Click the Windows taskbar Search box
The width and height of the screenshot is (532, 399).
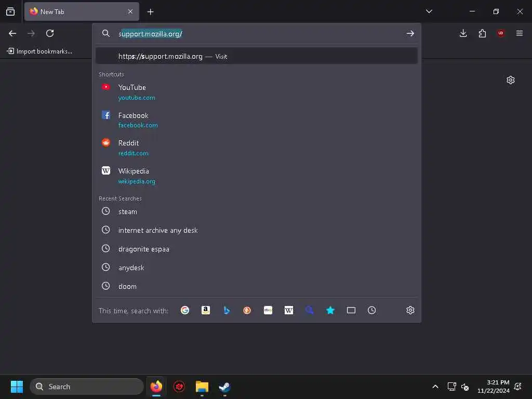pos(87,387)
